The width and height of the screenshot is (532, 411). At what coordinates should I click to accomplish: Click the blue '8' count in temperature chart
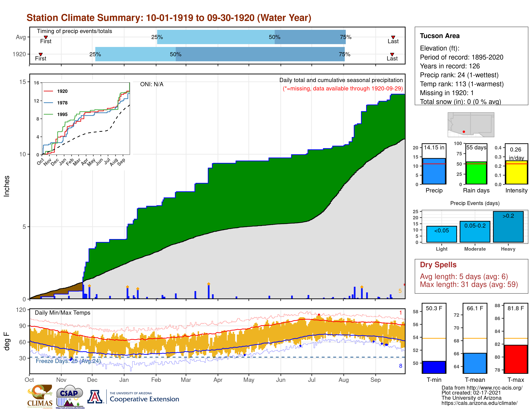click(400, 366)
